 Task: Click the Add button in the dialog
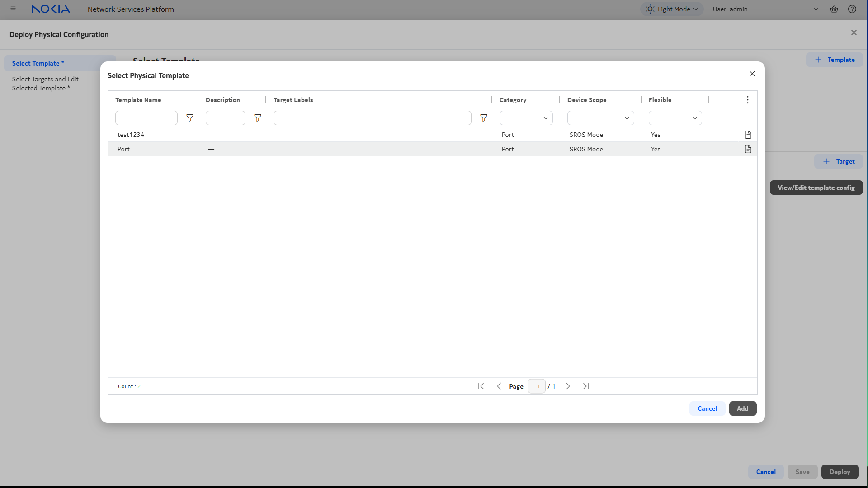click(x=742, y=408)
